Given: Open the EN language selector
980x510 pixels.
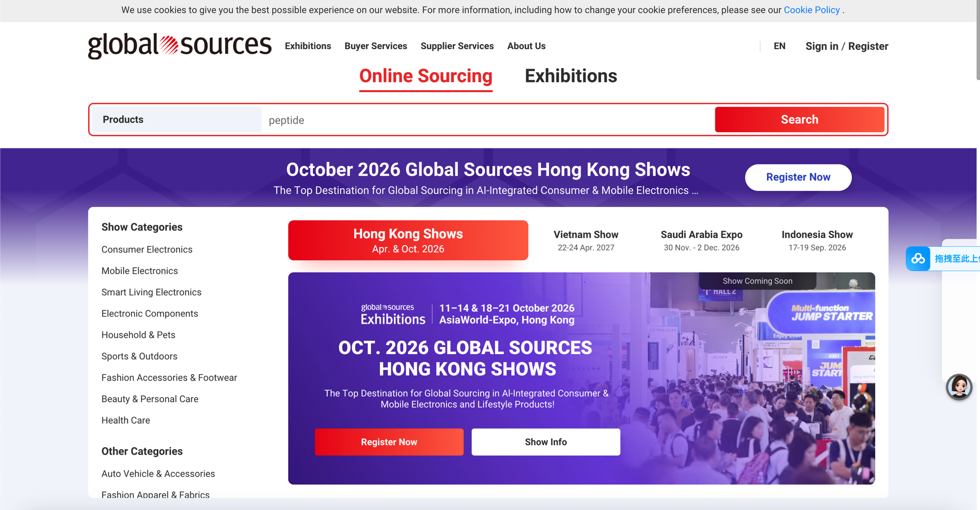Looking at the screenshot, I should click(780, 46).
